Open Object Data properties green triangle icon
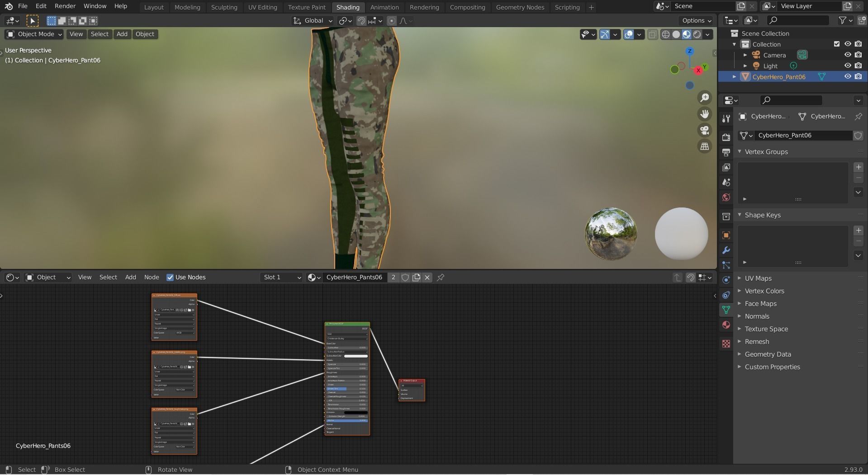This screenshot has height=475, width=868. pos(726,310)
